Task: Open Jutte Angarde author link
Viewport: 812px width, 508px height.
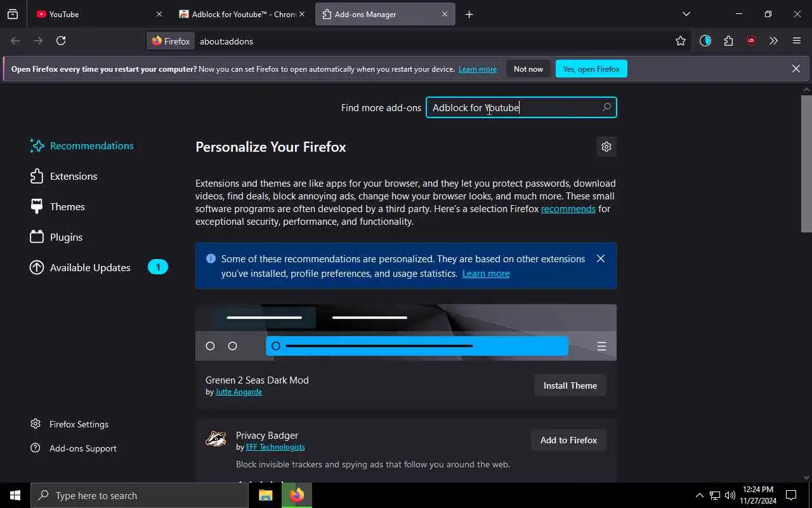Action: pyautogui.click(x=239, y=392)
